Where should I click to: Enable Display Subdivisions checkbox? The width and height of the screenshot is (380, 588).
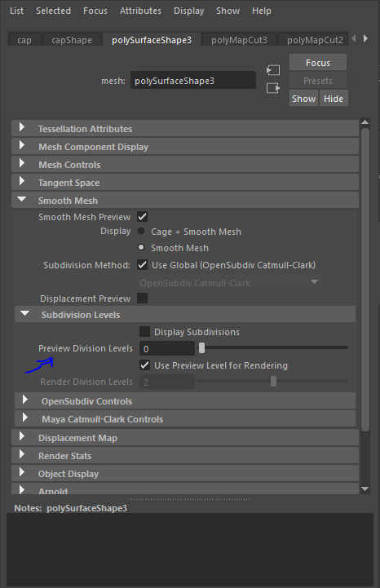tap(144, 331)
